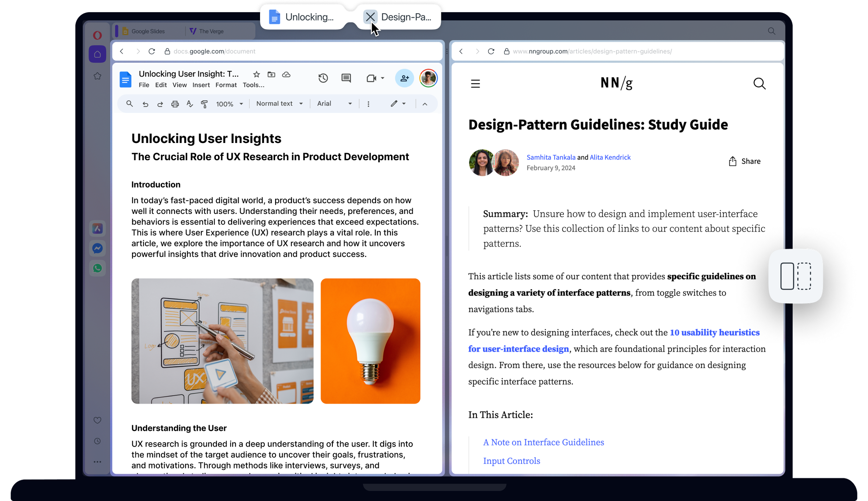The image size is (868, 501).
Task: Switch to The Verge tab
Action: tap(211, 31)
